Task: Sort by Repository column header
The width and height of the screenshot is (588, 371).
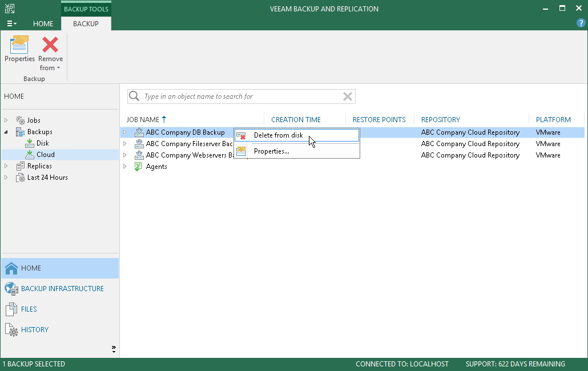Action: coord(440,120)
